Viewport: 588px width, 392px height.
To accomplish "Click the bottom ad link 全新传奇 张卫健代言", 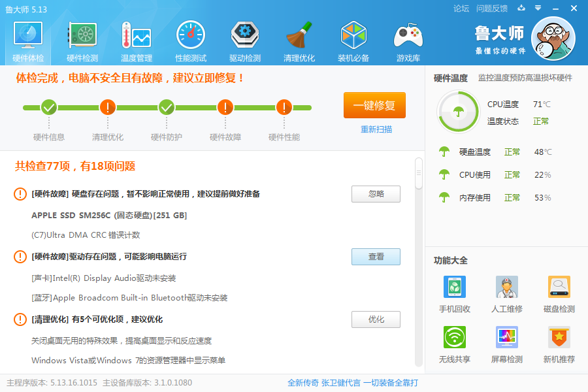I will click(x=353, y=383).
